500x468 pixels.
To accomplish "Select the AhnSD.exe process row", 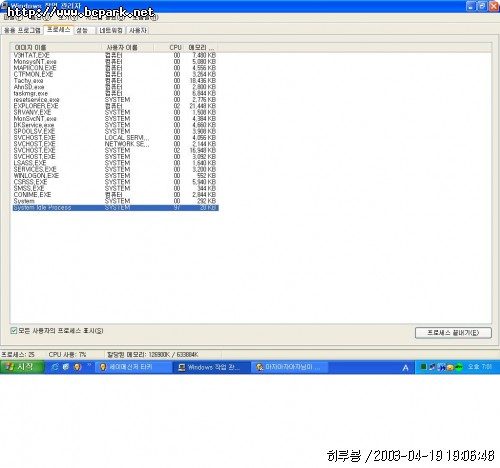I will tap(115, 87).
